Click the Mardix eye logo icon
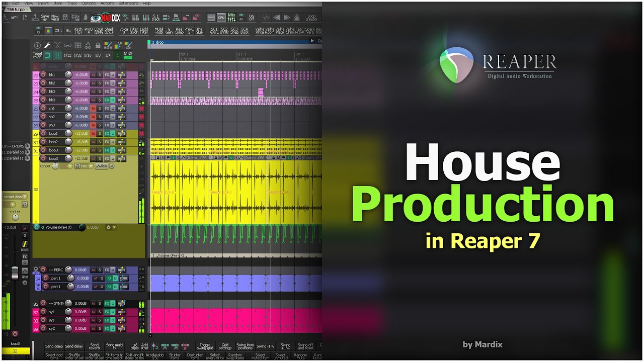This screenshot has height=362, width=644. pos(96,18)
